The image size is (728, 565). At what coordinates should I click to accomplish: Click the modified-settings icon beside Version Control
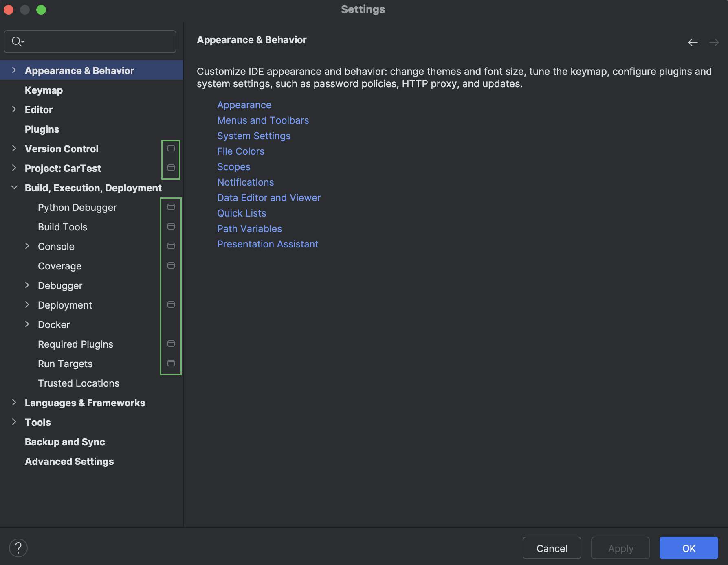pyautogui.click(x=171, y=149)
